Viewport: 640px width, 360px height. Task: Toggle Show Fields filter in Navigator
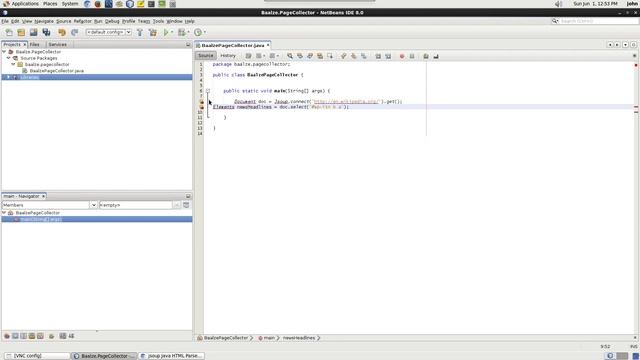(x=15, y=336)
